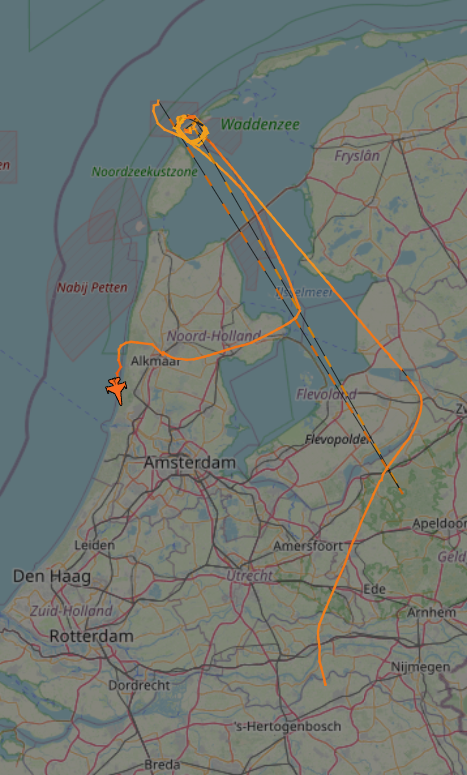The width and height of the screenshot is (467, 775).
Task: Click the Alkmaar town label
Action: (156, 361)
